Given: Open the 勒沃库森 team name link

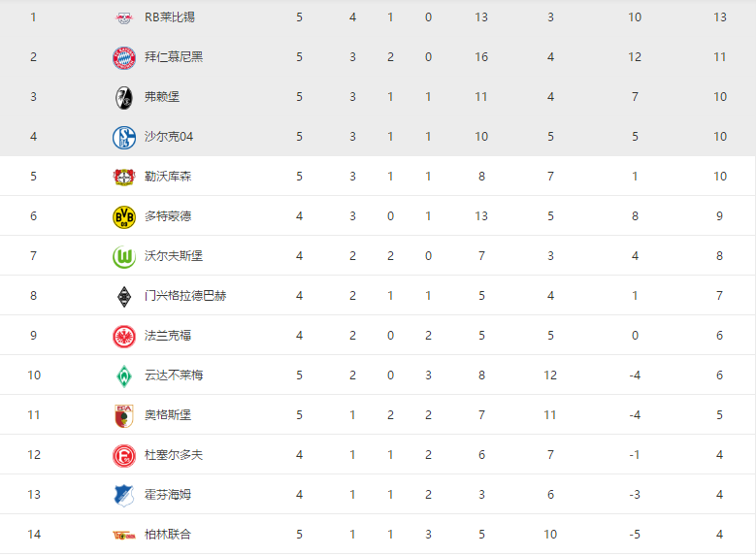Looking at the screenshot, I should pyautogui.click(x=168, y=177).
